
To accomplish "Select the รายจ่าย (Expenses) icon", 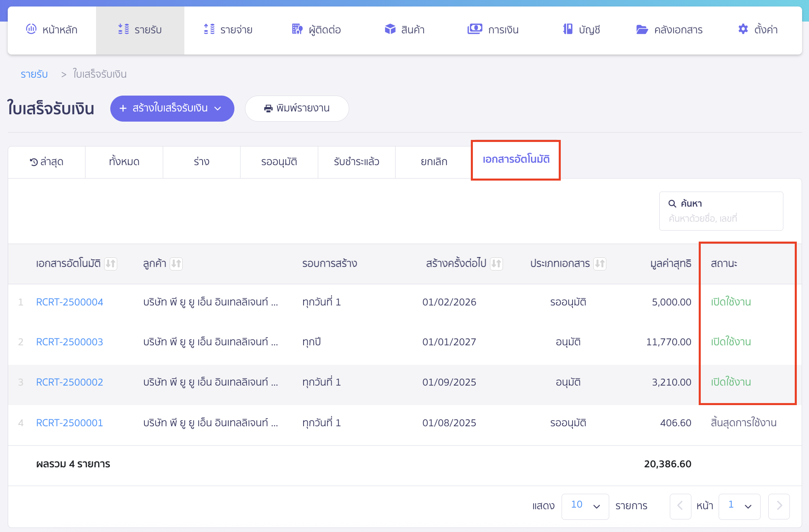I will click(x=209, y=29).
